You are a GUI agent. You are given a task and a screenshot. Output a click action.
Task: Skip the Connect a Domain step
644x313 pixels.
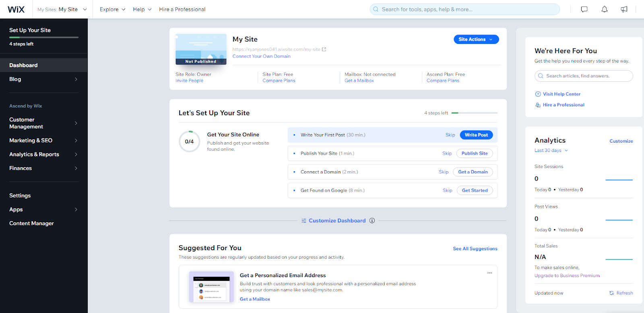[x=444, y=172]
